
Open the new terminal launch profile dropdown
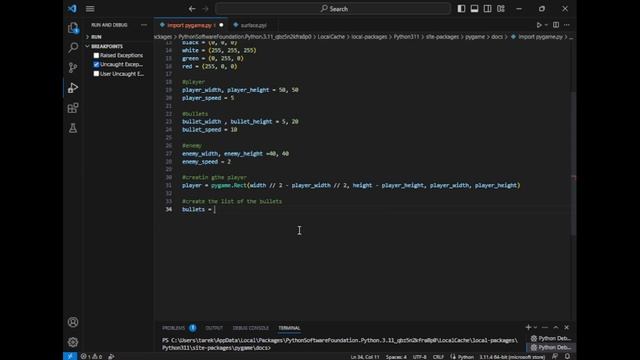point(535,327)
